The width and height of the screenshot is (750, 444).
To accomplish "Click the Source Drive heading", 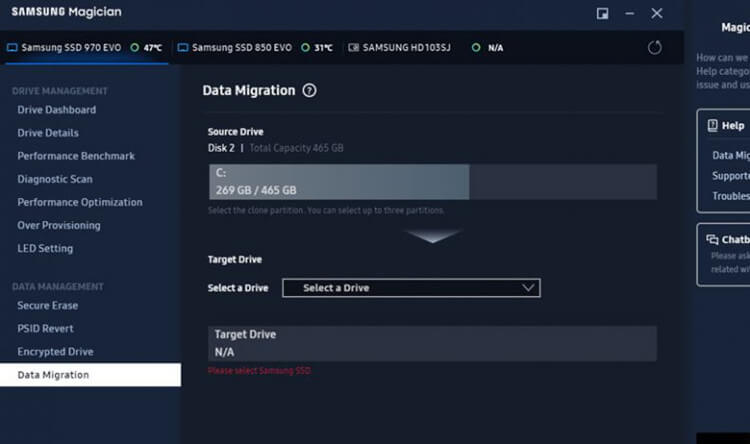I will tap(235, 132).
